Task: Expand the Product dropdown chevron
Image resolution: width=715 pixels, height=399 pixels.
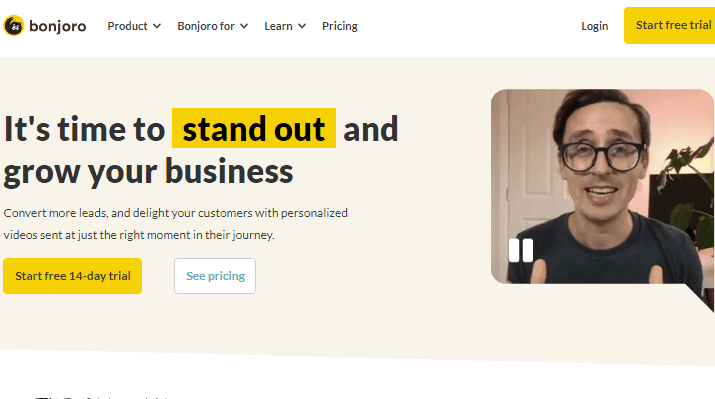Action: coord(157,26)
